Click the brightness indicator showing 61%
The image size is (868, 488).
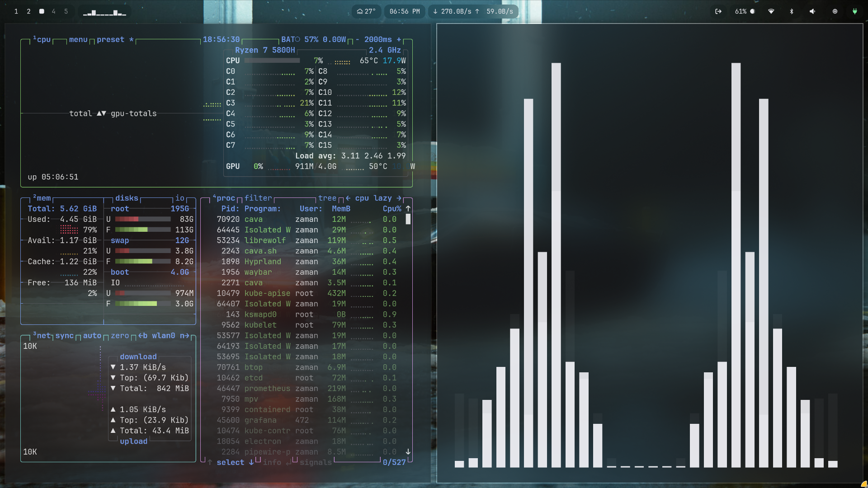(x=745, y=11)
